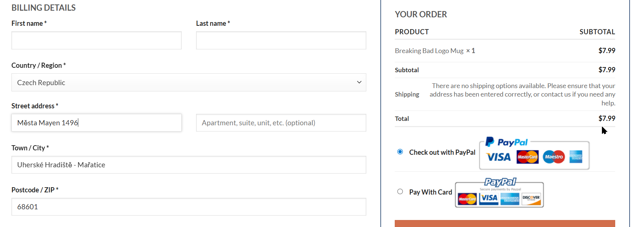Screen dimensions: 644x227
Task: Focus the Street address field
Action: pyautogui.click(x=96, y=123)
